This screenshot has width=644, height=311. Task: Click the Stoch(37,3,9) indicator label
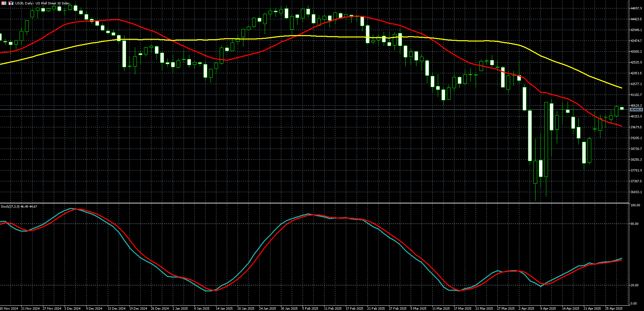coord(19,207)
